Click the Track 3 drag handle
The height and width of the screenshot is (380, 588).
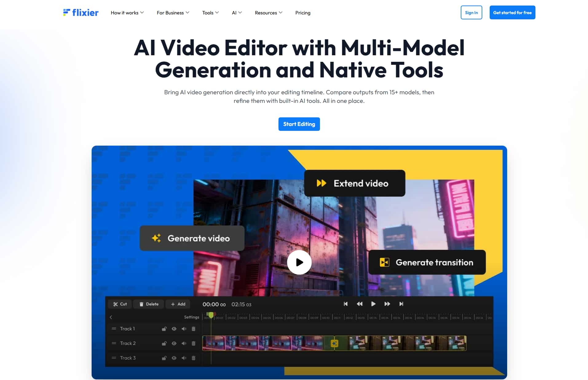(114, 358)
